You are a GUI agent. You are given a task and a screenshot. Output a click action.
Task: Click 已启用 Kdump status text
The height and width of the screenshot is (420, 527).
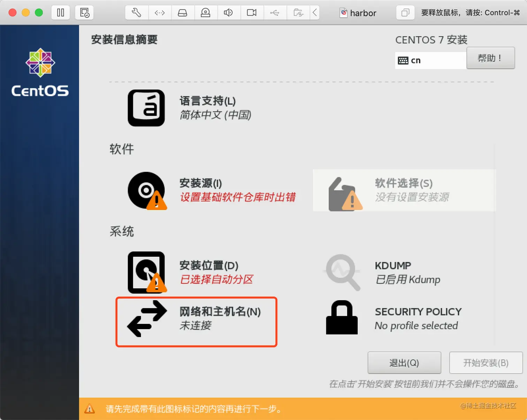[408, 280]
